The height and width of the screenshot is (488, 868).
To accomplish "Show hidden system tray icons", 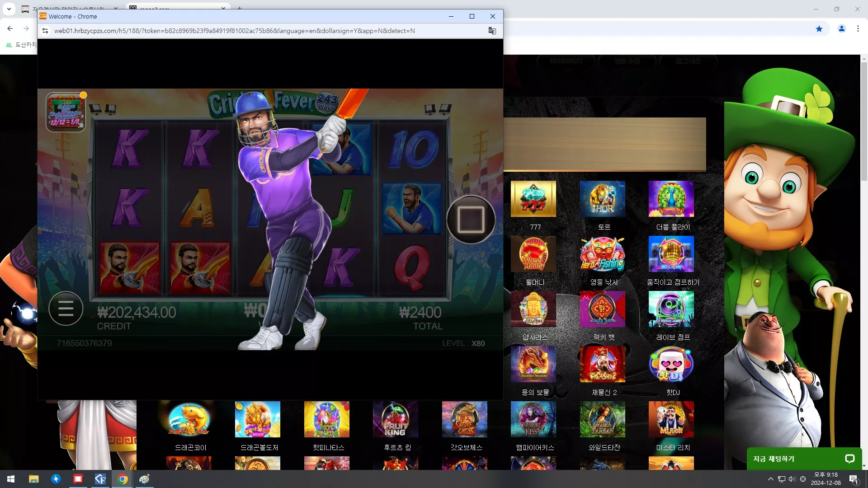I will point(770,479).
